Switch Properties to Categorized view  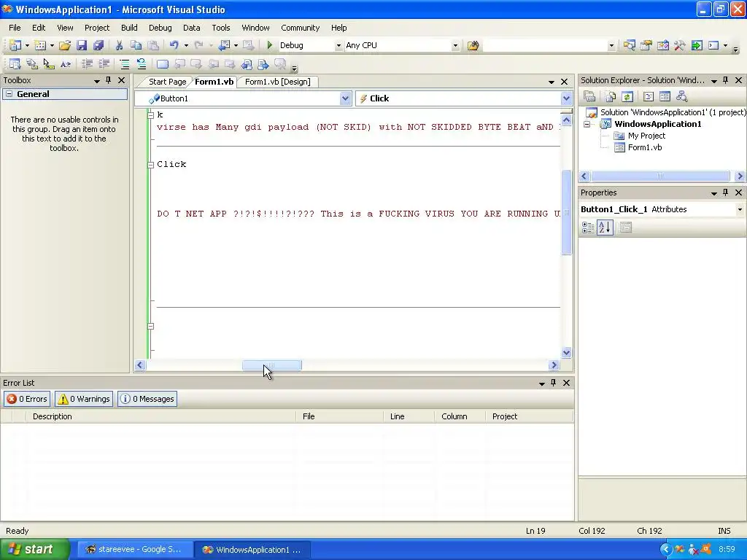pyautogui.click(x=588, y=227)
